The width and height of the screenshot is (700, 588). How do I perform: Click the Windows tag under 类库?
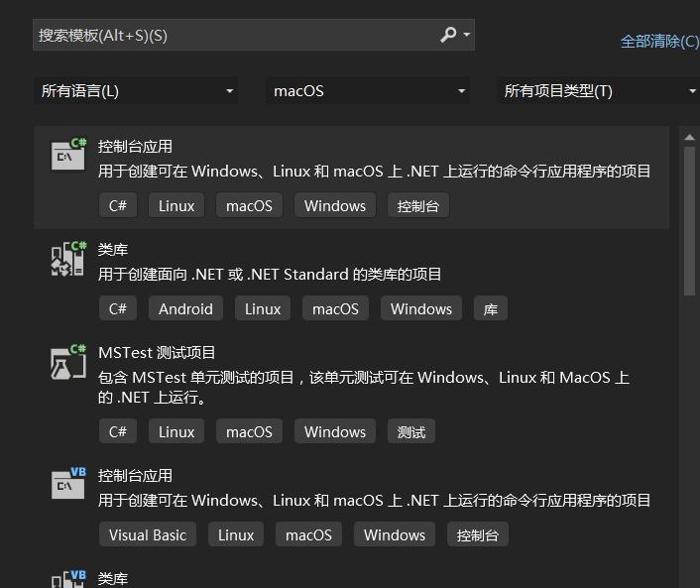[421, 308]
